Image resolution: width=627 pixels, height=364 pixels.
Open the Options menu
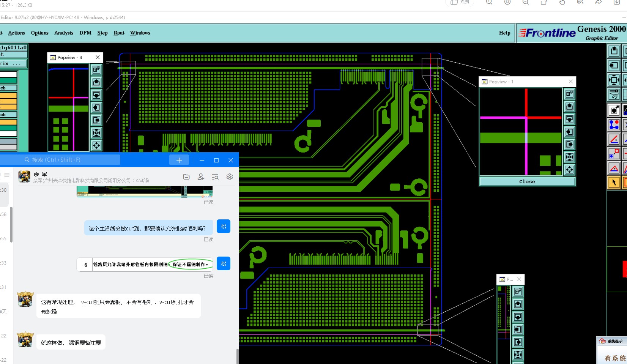pos(40,33)
